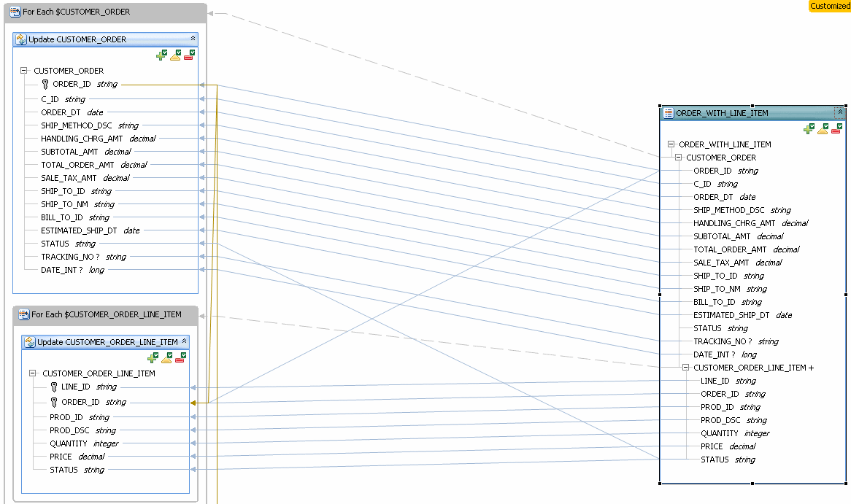Collapse the Update CUSTOMER_ORDER panel
The width and height of the screenshot is (851, 504).
pyautogui.click(x=193, y=39)
